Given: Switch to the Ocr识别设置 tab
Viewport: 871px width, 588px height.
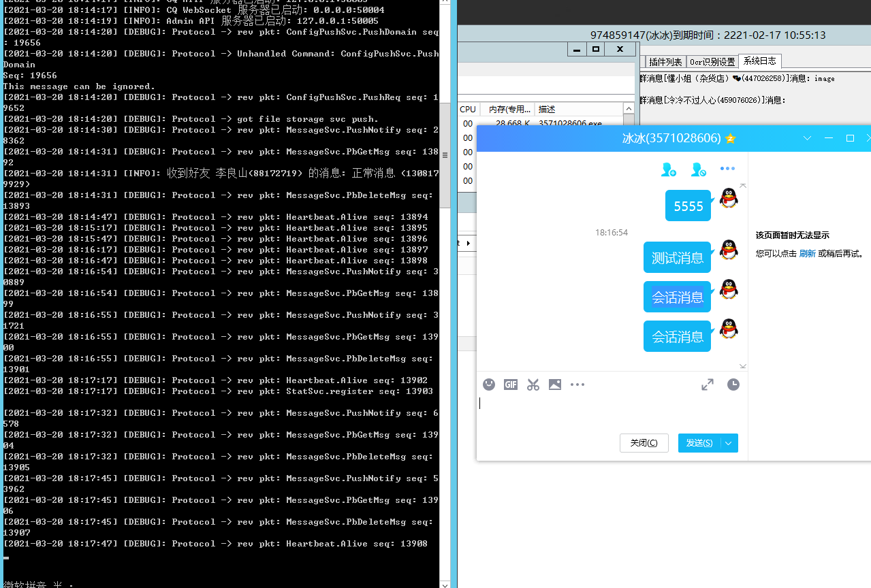Looking at the screenshot, I should [x=712, y=62].
